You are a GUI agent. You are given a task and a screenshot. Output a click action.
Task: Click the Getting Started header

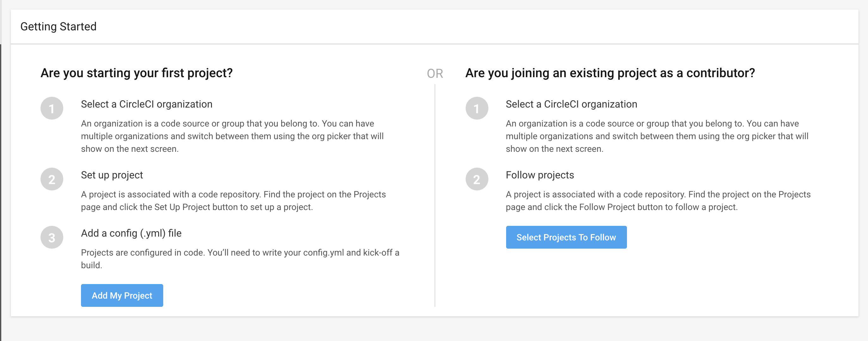click(59, 26)
